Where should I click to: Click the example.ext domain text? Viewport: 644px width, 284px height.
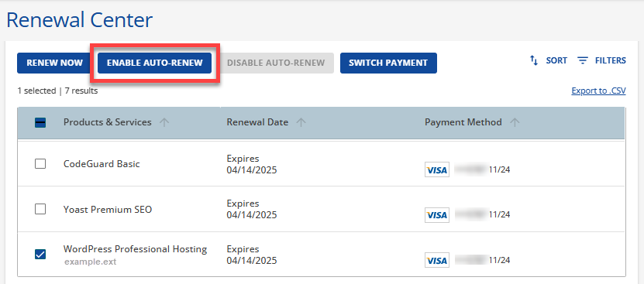tap(90, 262)
